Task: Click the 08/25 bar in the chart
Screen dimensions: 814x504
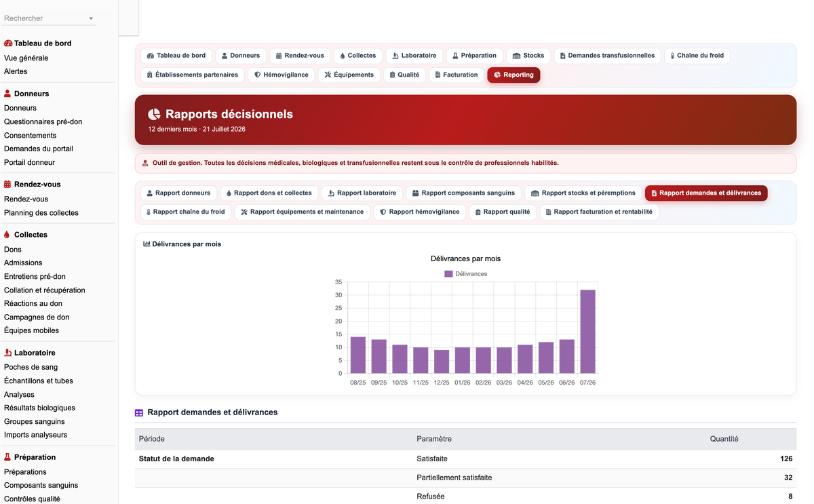Action: (358, 355)
